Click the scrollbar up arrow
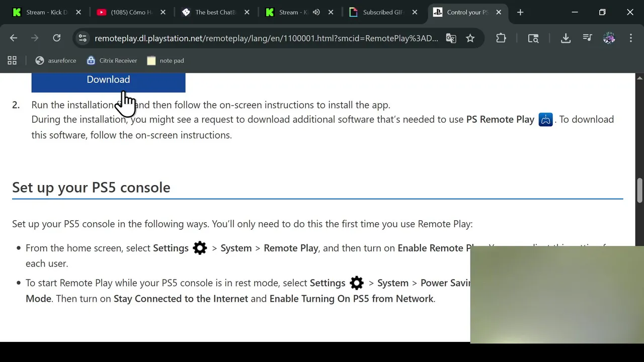 click(640, 77)
